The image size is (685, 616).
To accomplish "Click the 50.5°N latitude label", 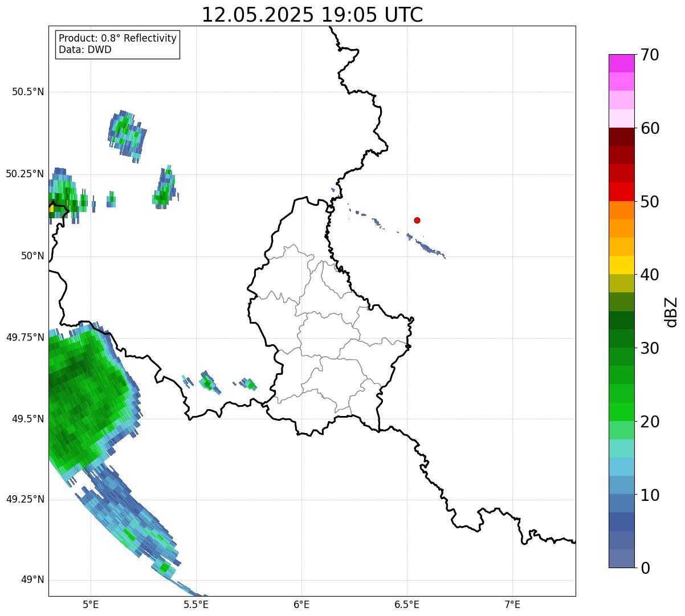I will (28, 92).
